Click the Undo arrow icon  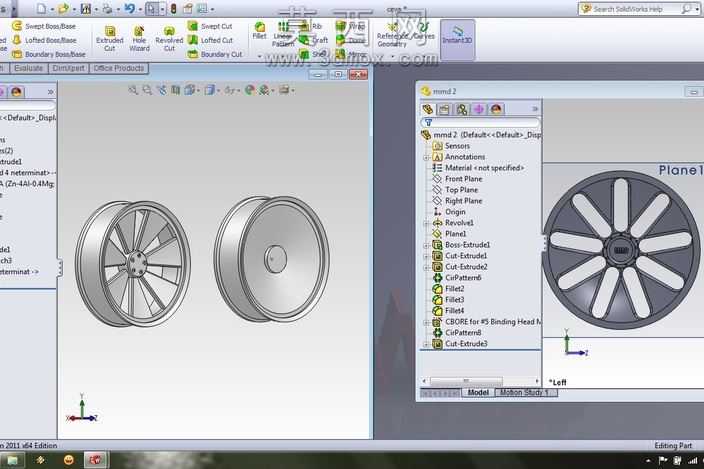(x=129, y=9)
